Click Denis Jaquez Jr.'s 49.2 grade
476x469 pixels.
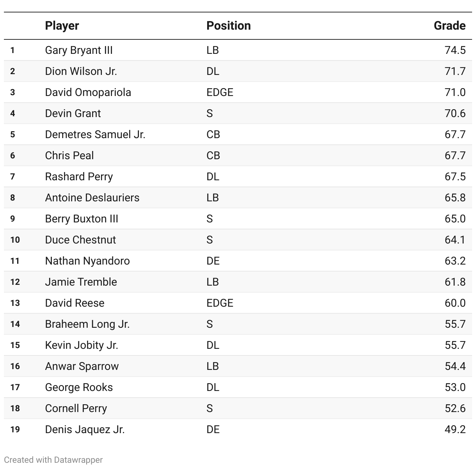coord(455,430)
